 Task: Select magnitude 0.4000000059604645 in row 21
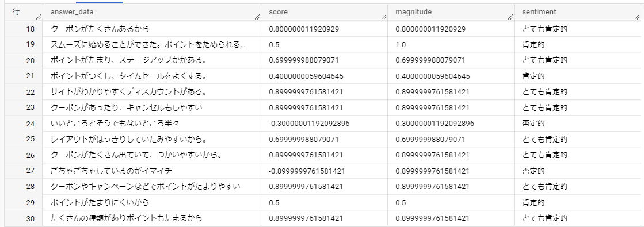pos(433,76)
